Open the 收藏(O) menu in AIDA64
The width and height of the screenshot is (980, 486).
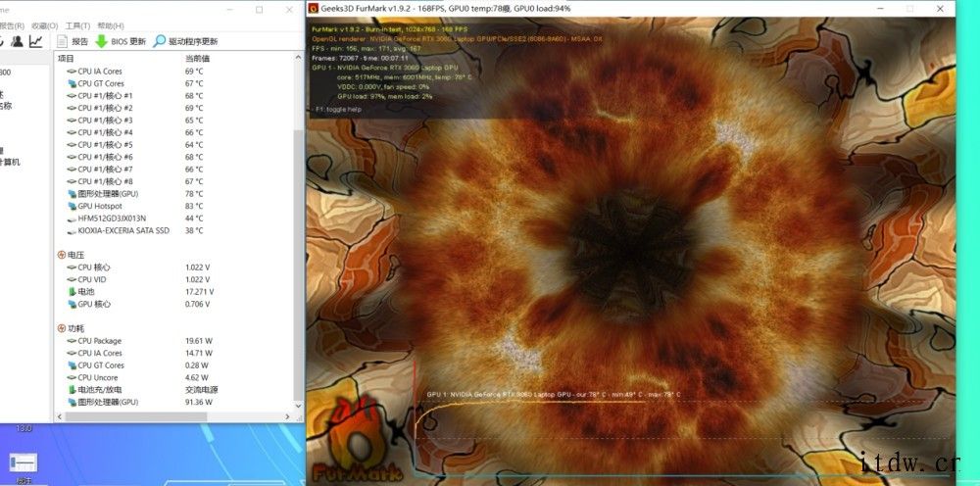(x=44, y=25)
